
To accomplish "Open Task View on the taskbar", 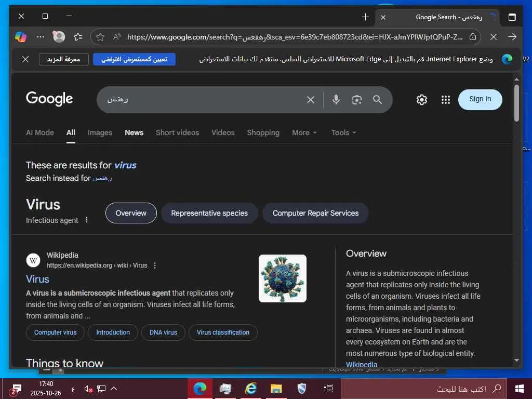I will pos(328,389).
